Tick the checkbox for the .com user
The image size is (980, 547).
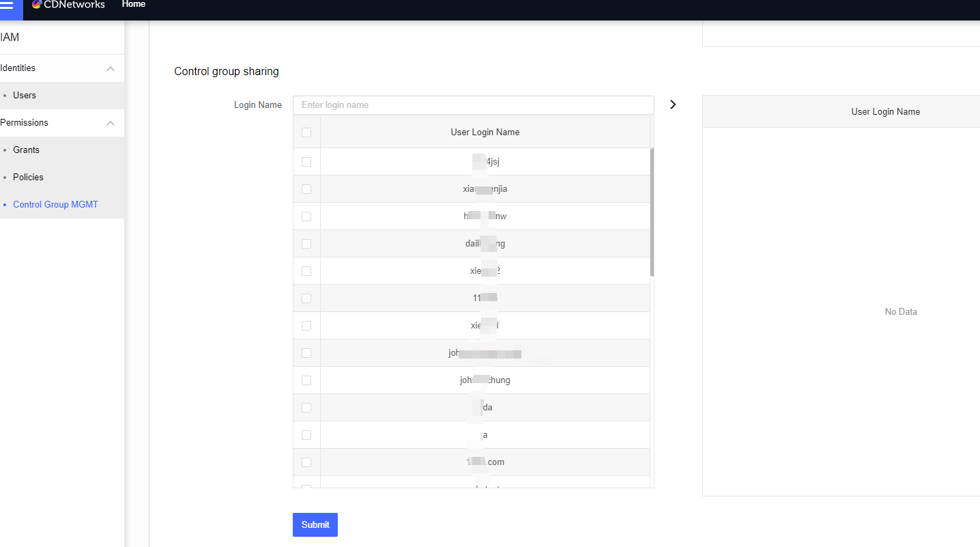tap(306, 462)
